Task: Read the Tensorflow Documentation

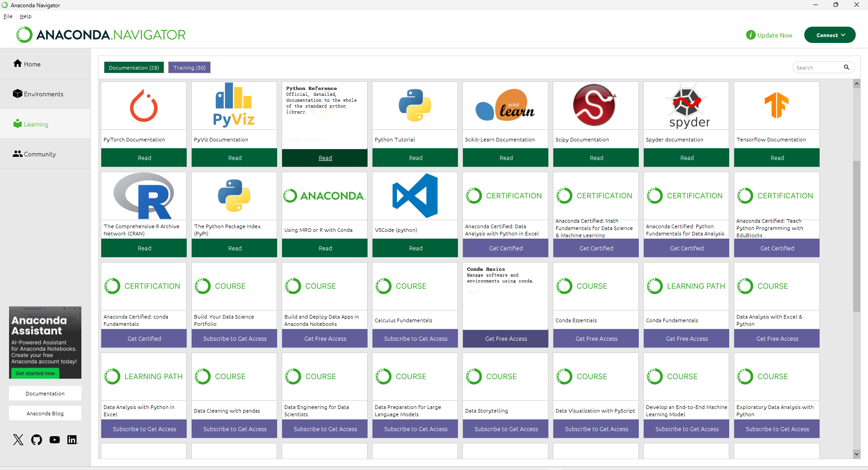Action: pyautogui.click(x=777, y=158)
